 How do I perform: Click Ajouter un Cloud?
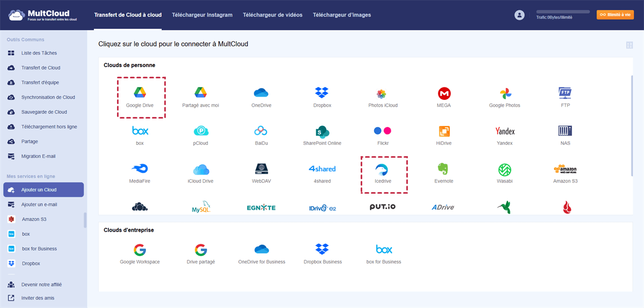click(x=43, y=190)
